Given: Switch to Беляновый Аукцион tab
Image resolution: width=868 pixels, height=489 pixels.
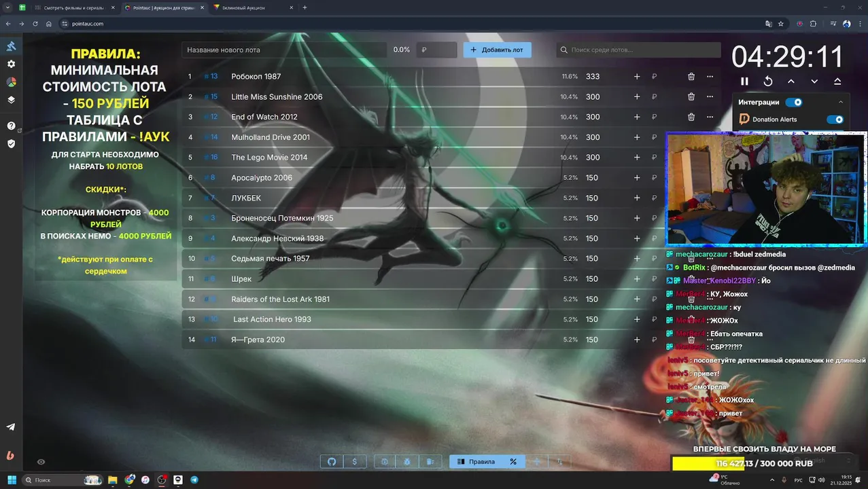Looking at the screenshot, I should tap(251, 7).
